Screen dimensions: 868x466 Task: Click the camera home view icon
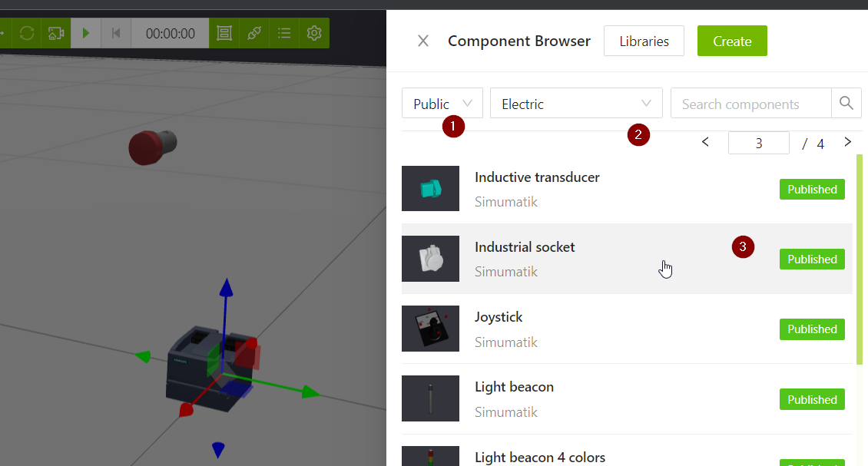coord(56,33)
